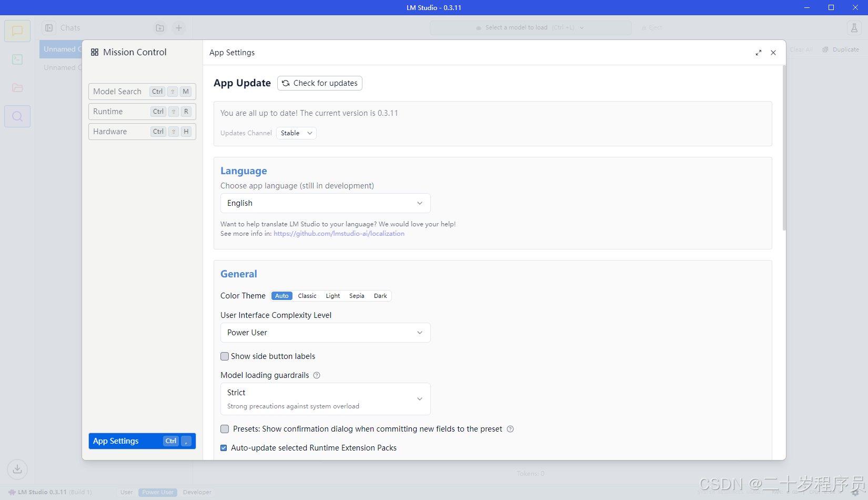The height and width of the screenshot is (500, 868).
Task: Create a new chat folder
Action: 160,28
